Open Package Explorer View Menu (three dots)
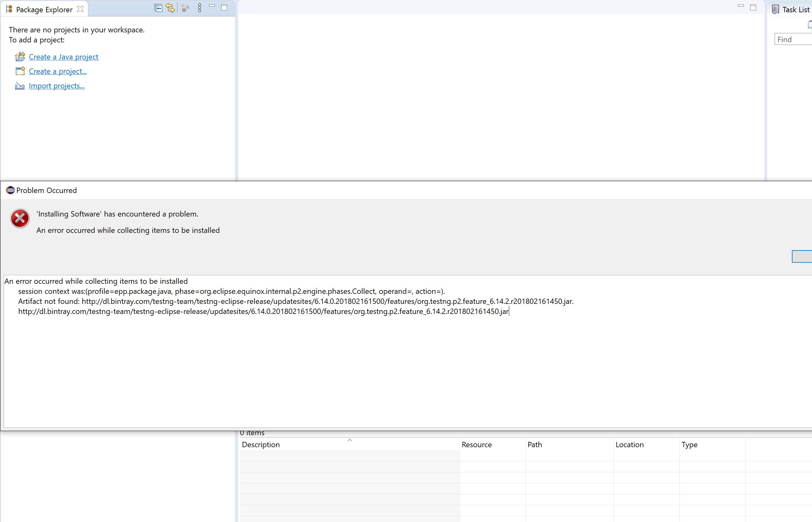 click(x=199, y=8)
